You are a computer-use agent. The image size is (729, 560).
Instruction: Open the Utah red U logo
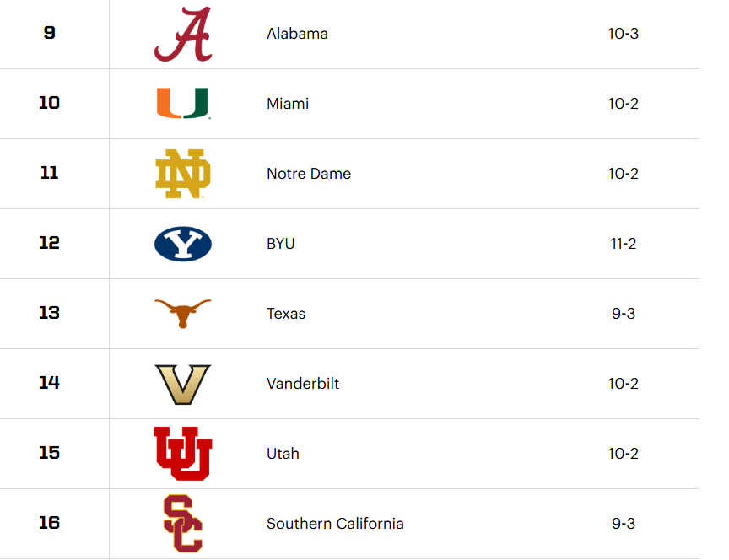[x=182, y=453]
